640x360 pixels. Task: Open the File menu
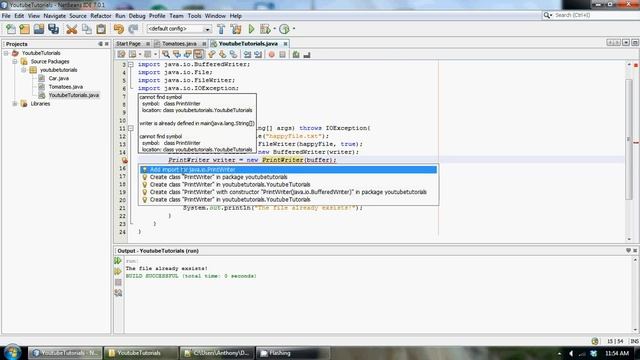pyautogui.click(x=6, y=16)
